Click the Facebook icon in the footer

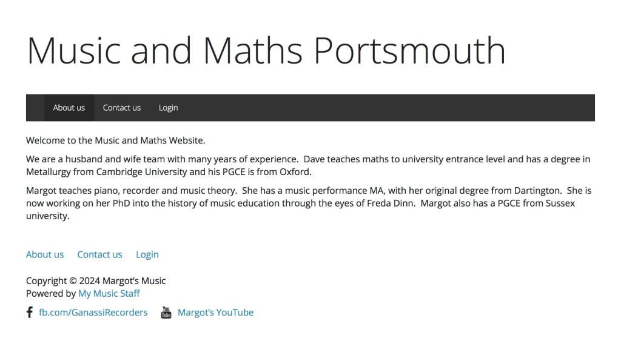(29, 313)
